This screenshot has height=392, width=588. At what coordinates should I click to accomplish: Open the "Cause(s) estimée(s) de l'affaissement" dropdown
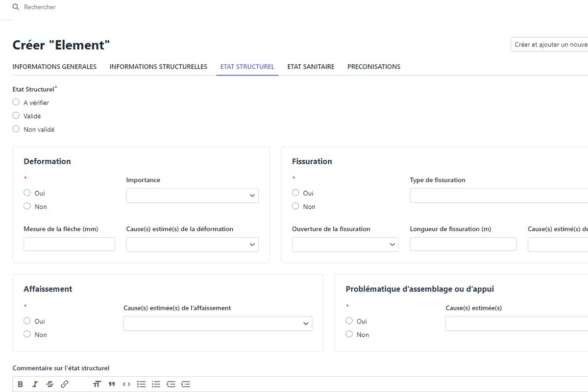tap(218, 323)
